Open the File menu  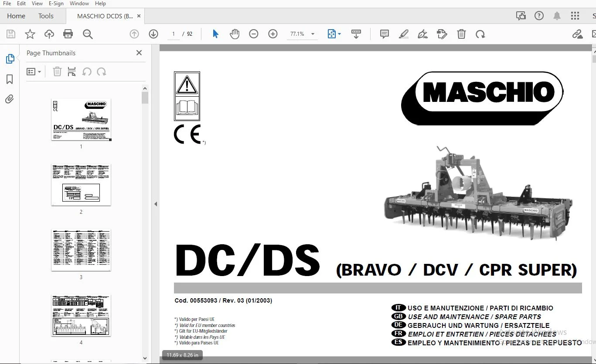point(7,3)
